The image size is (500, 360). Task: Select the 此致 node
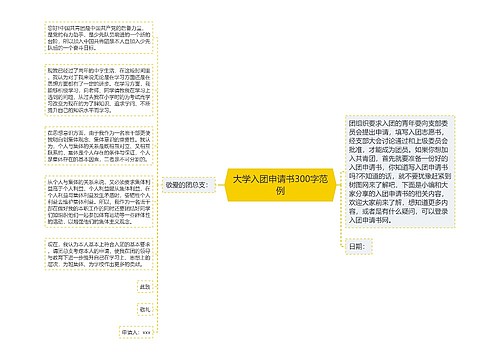145,287
